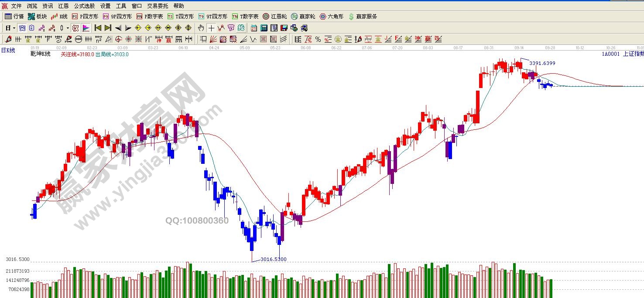Click the 赢家服务 dollar sign button
This screenshot has width=644, height=298.
pos(363,17)
